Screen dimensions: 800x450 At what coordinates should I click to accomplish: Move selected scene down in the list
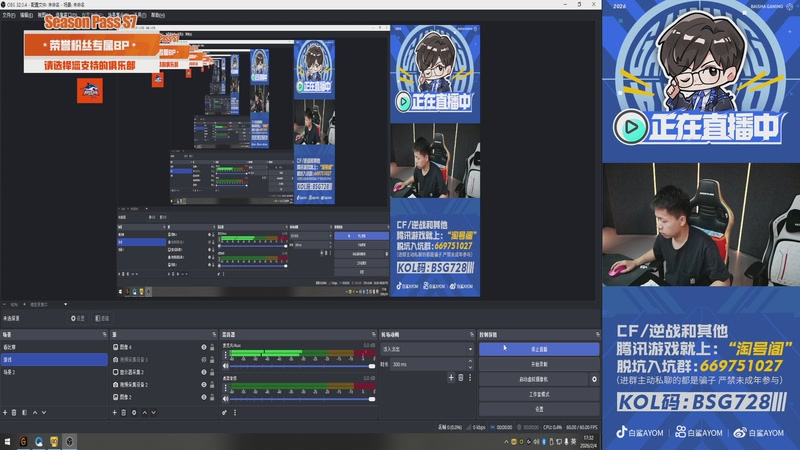[x=44, y=412]
